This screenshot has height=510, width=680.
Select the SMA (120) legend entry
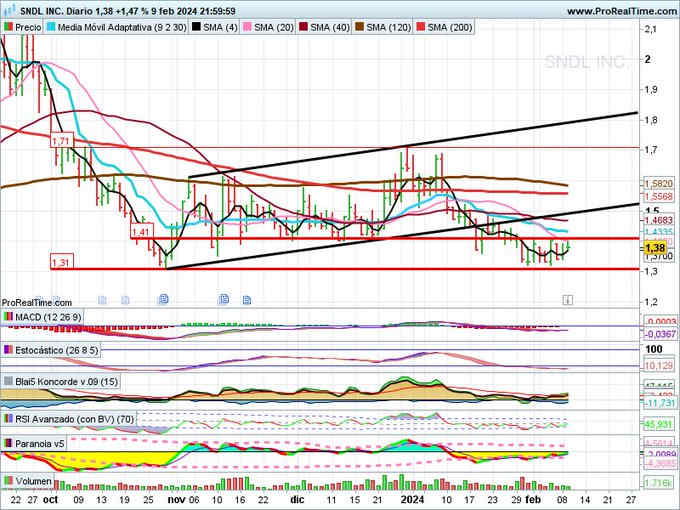[388, 27]
